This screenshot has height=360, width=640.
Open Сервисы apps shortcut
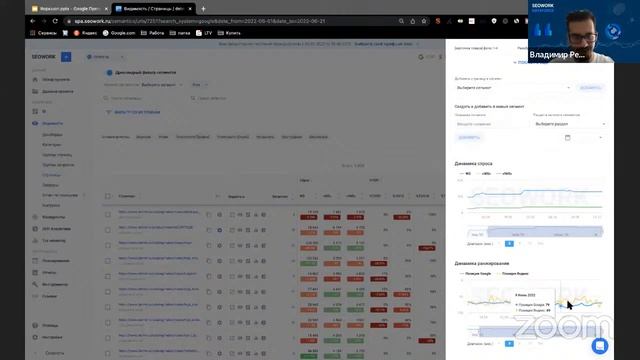tap(43, 33)
